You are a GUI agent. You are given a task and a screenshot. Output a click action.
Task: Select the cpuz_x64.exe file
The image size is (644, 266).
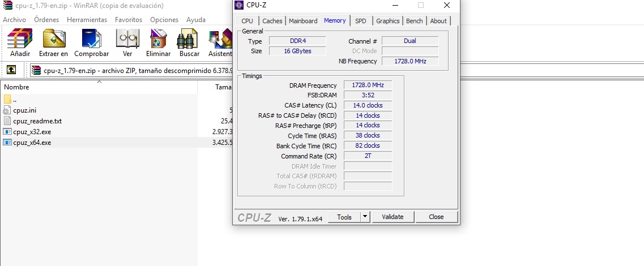[32, 143]
